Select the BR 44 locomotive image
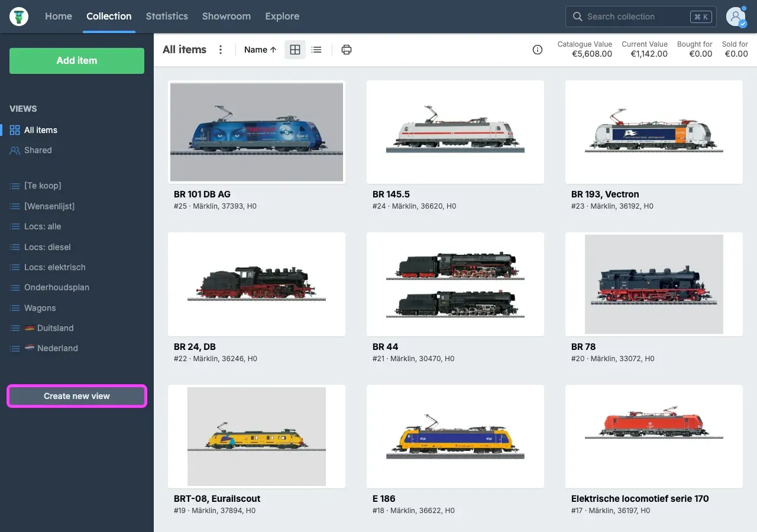Image resolution: width=757 pixels, height=532 pixels. (x=455, y=284)
